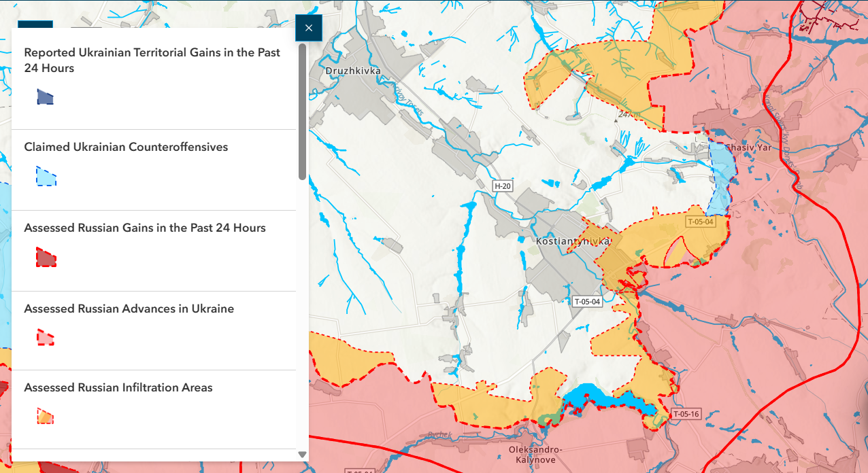This screenshot has width=868, height=473.
Task: Select the Assessed Russian Infiltration Areas heading
Action: point(118,387)
